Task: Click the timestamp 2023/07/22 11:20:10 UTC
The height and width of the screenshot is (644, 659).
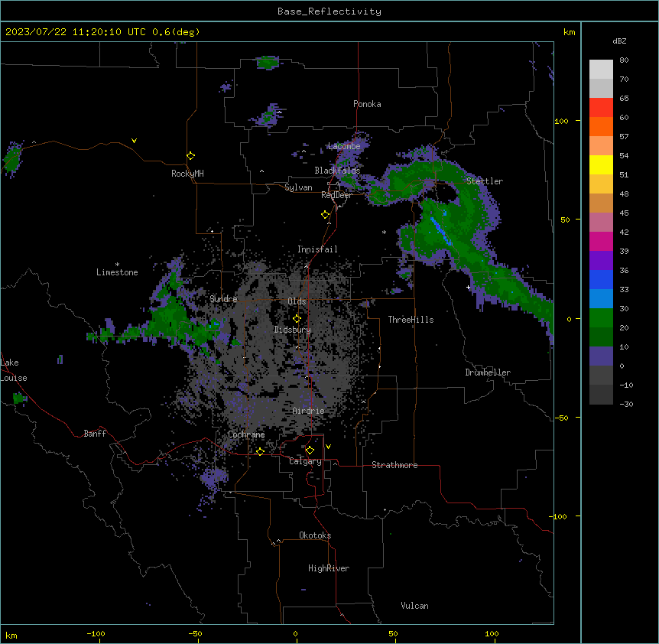Action: coord(75,32)
